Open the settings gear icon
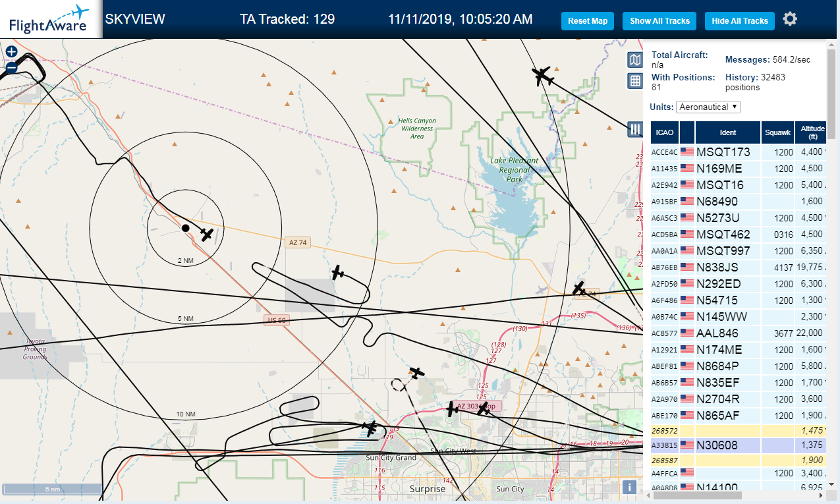 (x=790, y=19)
